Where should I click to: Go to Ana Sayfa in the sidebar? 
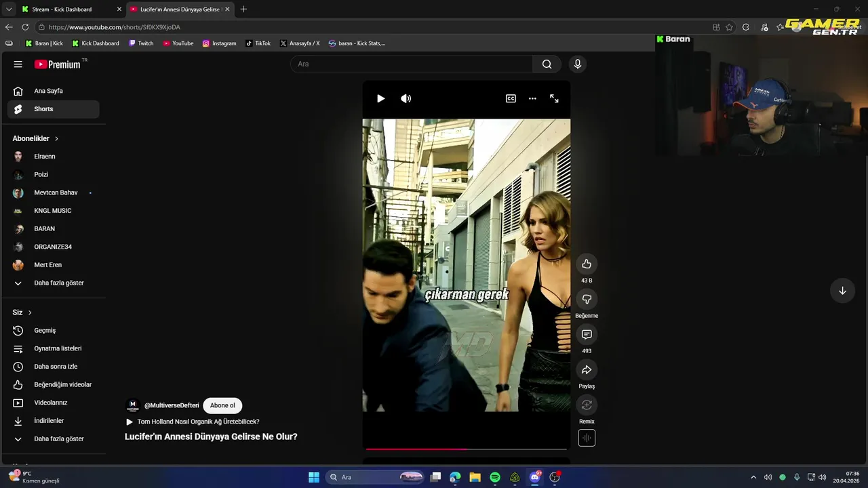click(54, 91)
